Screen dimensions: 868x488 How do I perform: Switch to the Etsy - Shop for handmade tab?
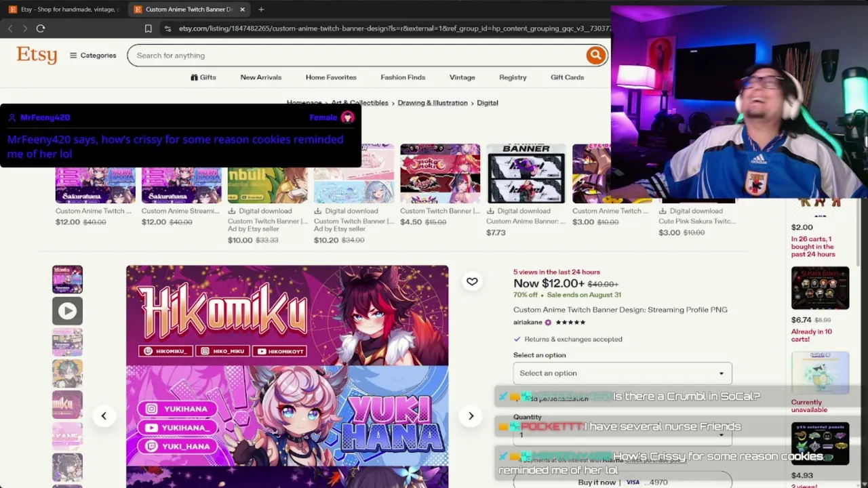pyautogui.click(x=64, y=9)
